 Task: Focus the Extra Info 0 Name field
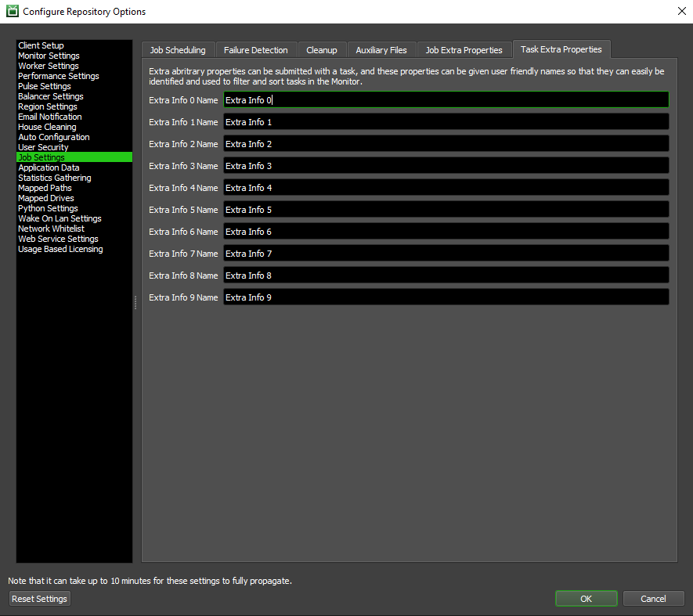point(446,100)
